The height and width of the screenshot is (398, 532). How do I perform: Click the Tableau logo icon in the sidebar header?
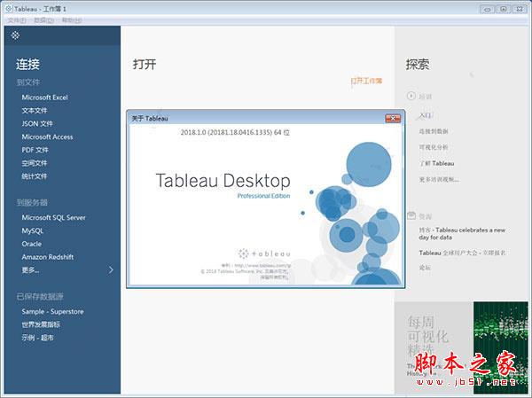tap(15, 35)
